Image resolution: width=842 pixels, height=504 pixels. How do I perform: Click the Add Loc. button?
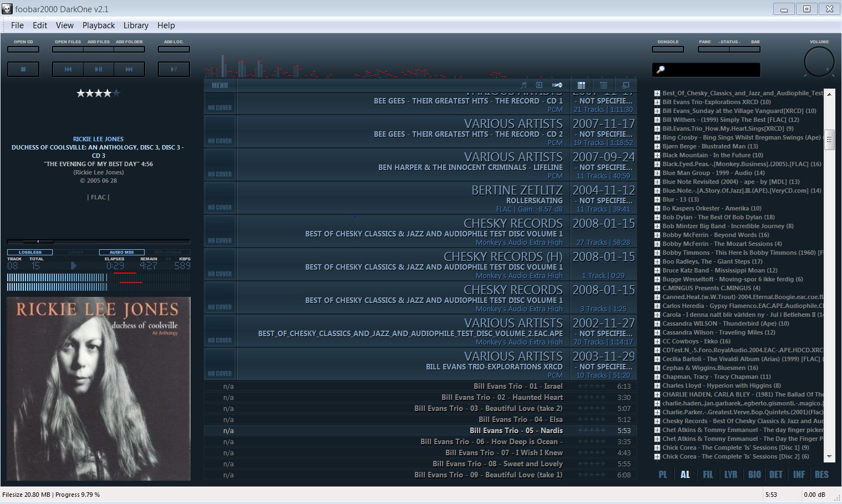[174, 49]
